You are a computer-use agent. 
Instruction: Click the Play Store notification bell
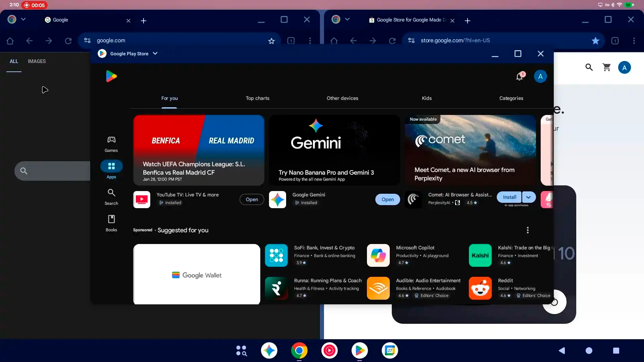click(x=520, y=76)
